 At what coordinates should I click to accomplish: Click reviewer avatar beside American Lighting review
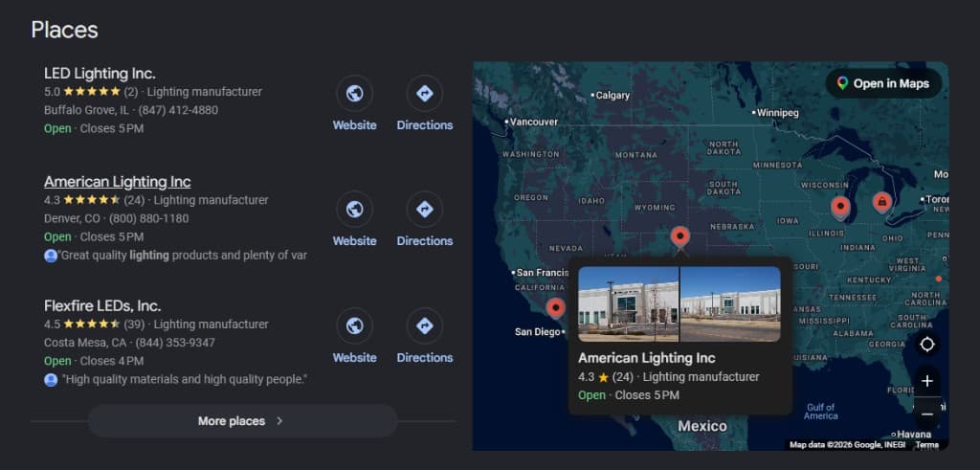pos(51,256)
